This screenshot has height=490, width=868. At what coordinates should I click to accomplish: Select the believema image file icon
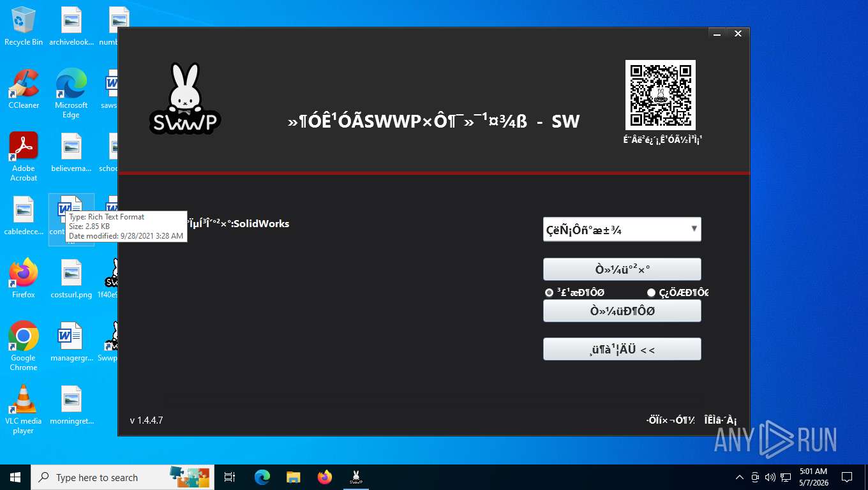(71, 153)
